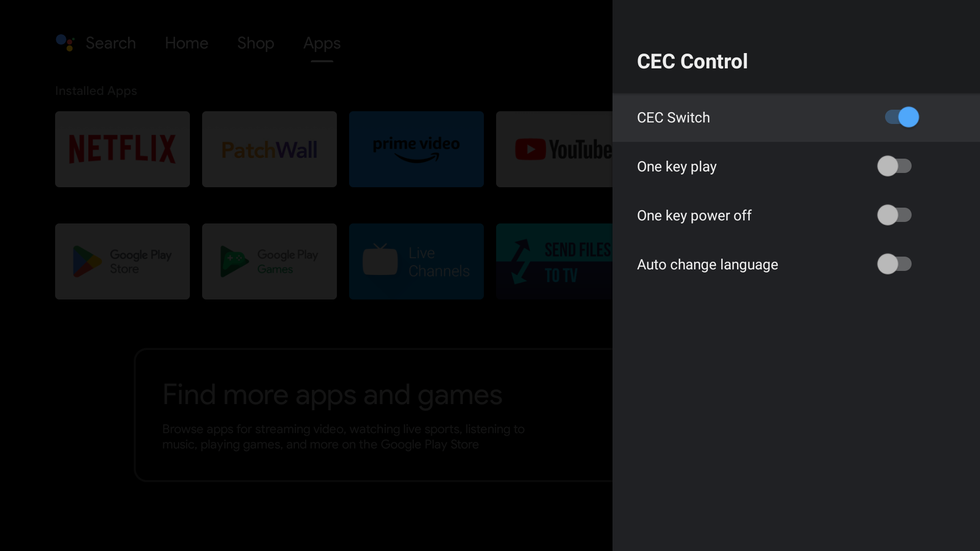
Task: Click Google Assistant search icon
Action: tap(65, 42)
